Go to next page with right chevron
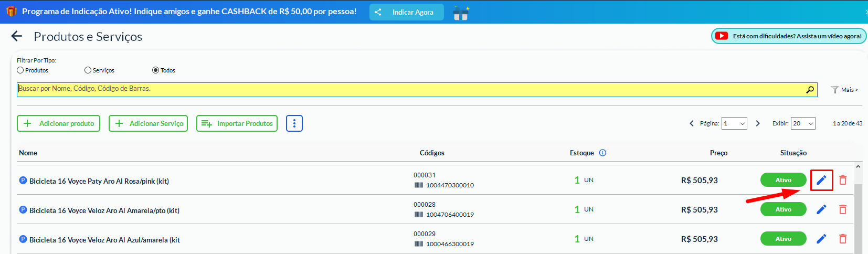The width and height of the screenshot is (868, 254). (758, 123)
